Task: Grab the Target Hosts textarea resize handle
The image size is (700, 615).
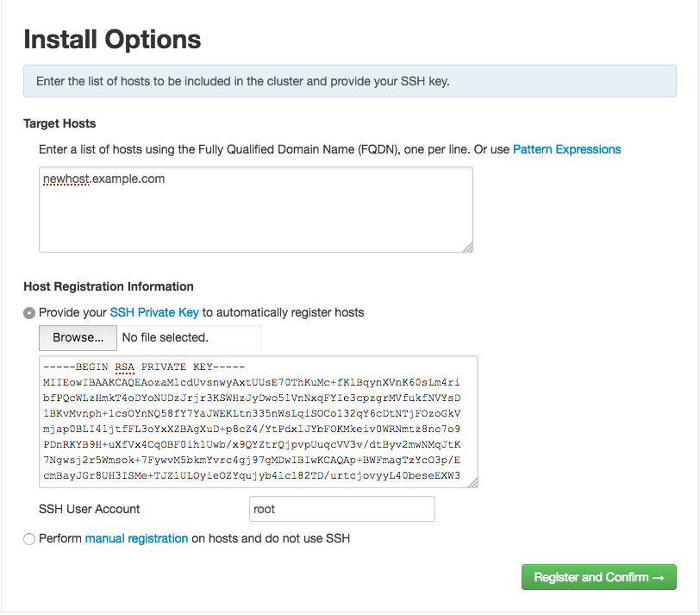Action: point(467,247)
